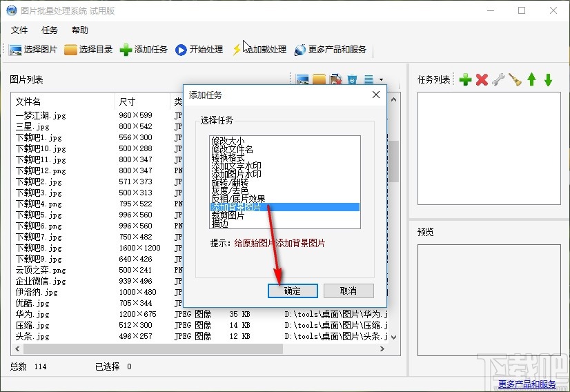Click the horizontal scrollbar left arrow
The image size is (570, 392).
[x=17, y=349]
